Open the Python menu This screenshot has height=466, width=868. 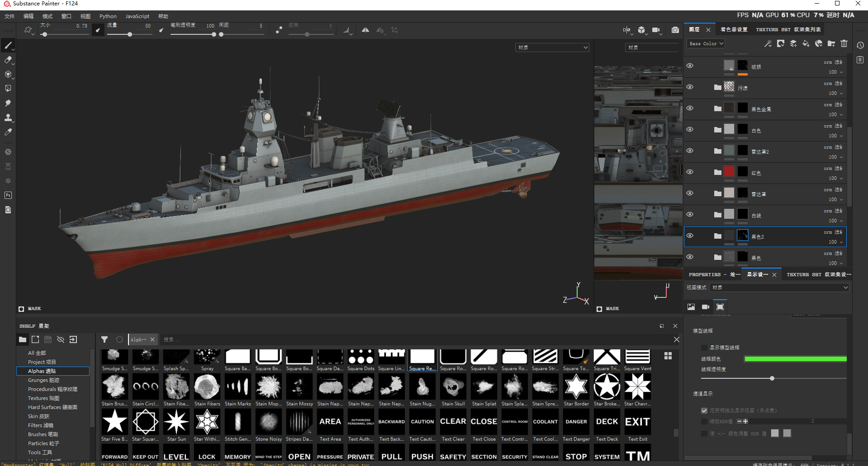coord(108,16)
